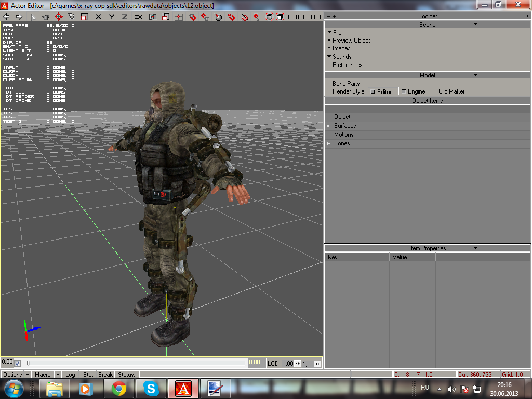Toggle object snap magnet icon
The height and width of the screenshot is (399, 532).
pyautogui.click(x=205, y=17)
